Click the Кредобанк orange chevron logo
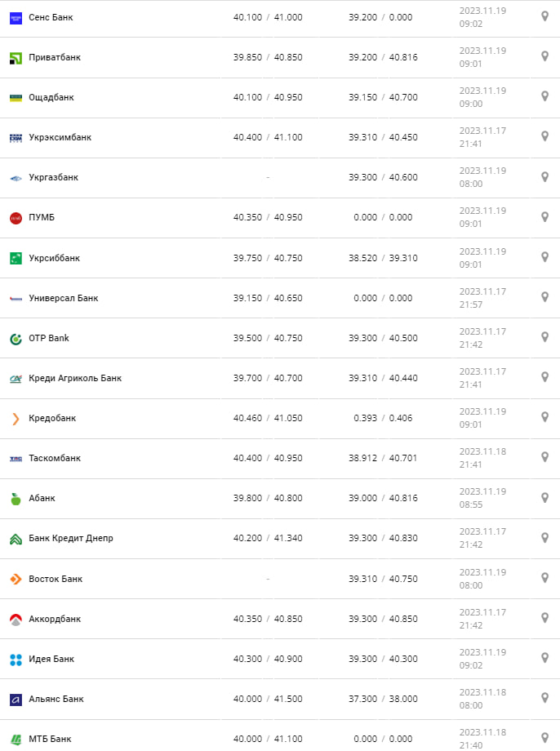Viewport: 560px width, 751px height. (16, 419)
